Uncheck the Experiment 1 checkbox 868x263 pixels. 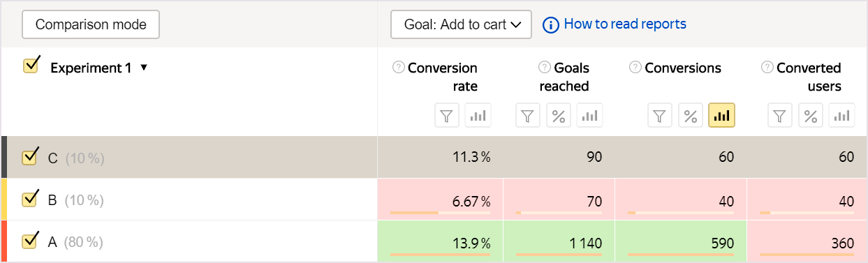(31, 65)
